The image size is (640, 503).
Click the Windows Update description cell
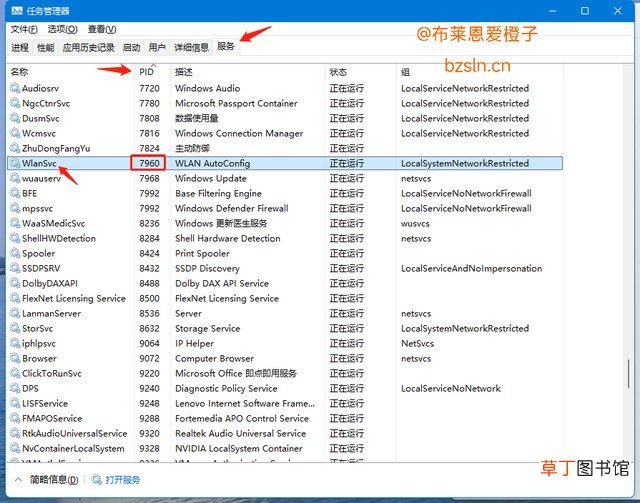(x=211, y=178)
